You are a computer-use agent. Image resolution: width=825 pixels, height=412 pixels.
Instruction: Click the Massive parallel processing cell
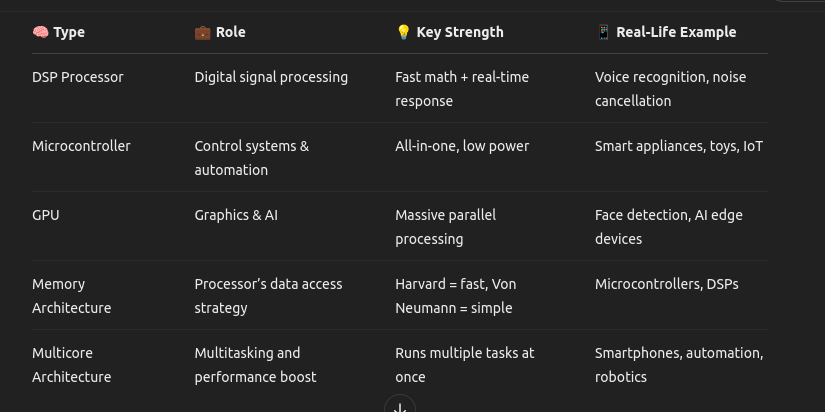coord(446,227)
